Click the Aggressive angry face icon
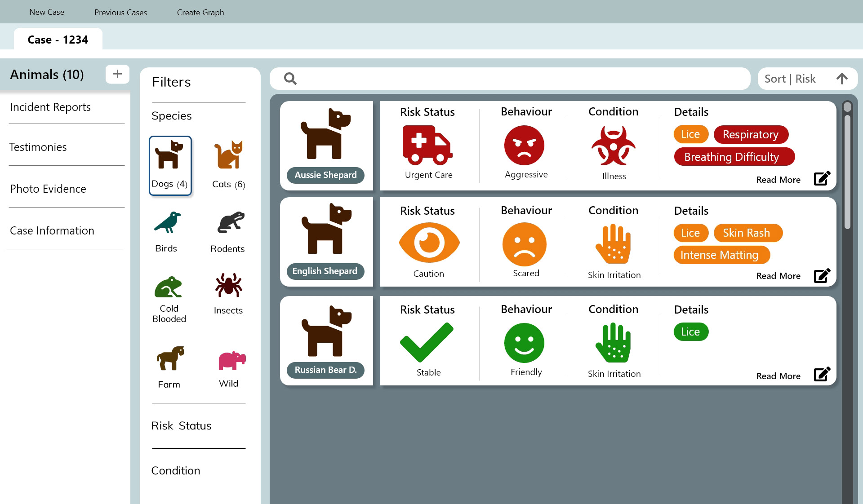This screenshot has height=504, width=863. [524, 145]
